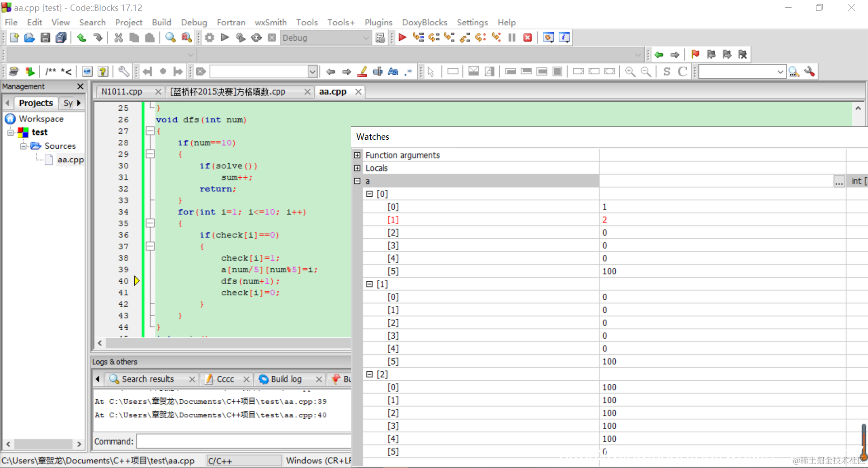The image size is (868, 468).
Task: Start or continue debugging with the red arrow
Action: click(402, 38)
